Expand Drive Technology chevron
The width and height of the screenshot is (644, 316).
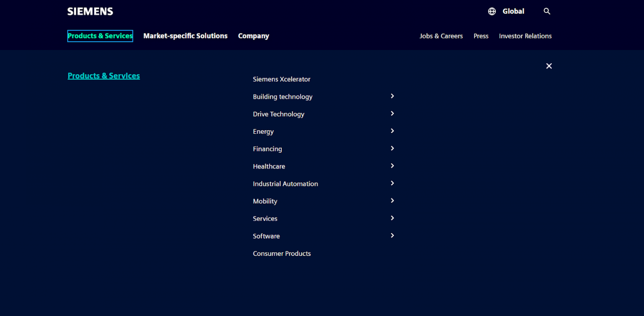[x=392, y=113]
